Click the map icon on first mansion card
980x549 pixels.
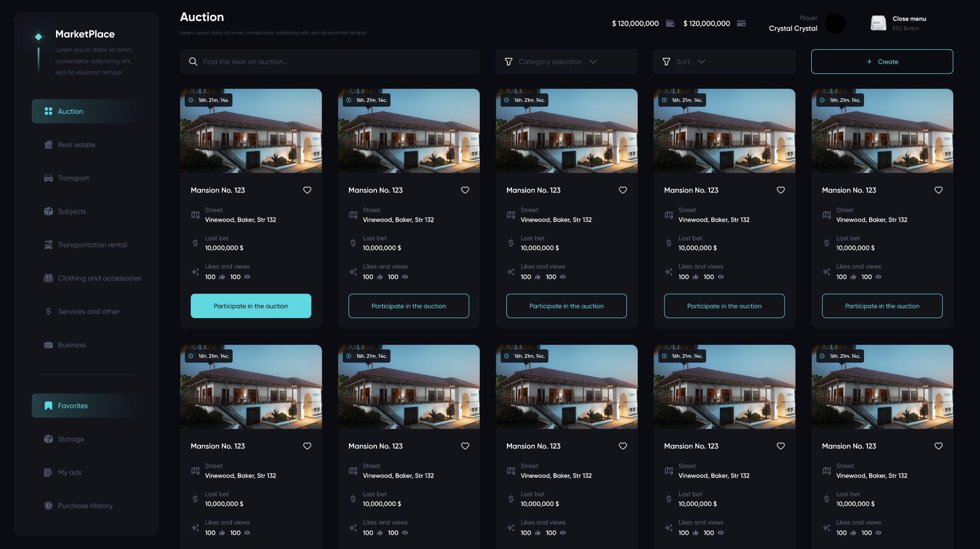click(x=195, y=215)
